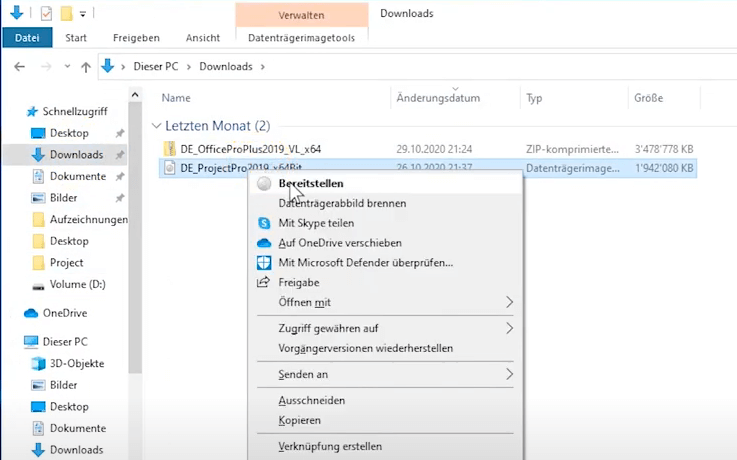Open the OfficeProPlus2019 ZIP file icon
This screenshot has width=737, height=460.
(170, 149)
